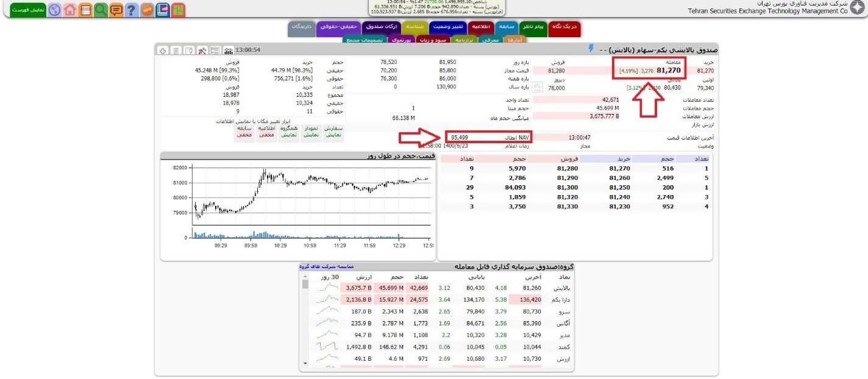
Task: Click the group table scrollbar down arrow
Action: [x=305, y=363]
